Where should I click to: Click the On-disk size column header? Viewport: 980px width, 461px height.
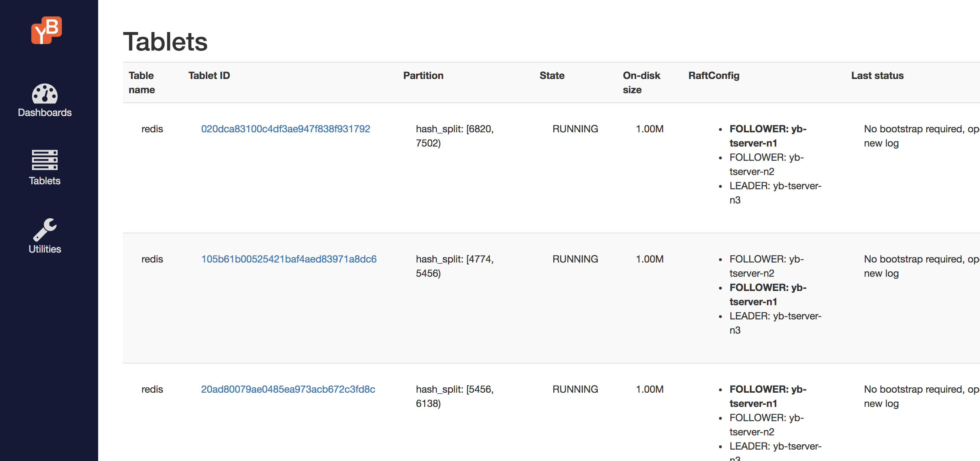[641, 83]
